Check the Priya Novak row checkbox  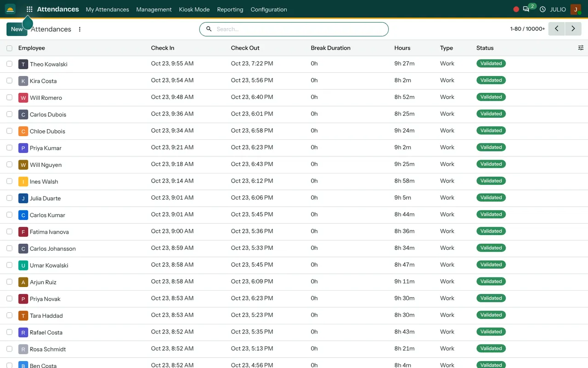9,299
